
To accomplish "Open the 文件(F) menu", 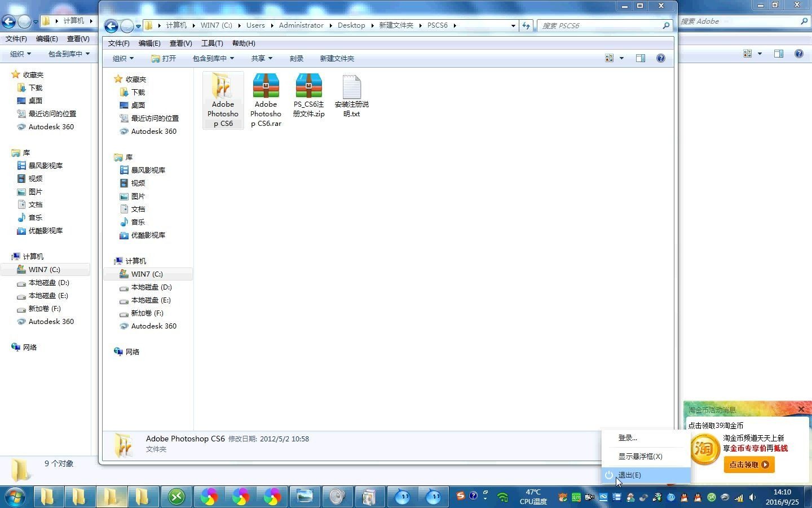I will 118,43.
